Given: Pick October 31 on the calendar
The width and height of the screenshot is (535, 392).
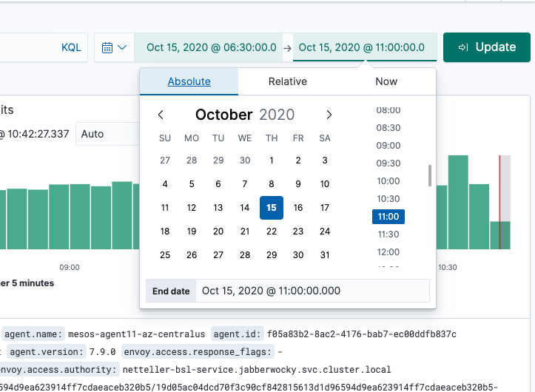Looking at the screenshot, I should point(325,255).
